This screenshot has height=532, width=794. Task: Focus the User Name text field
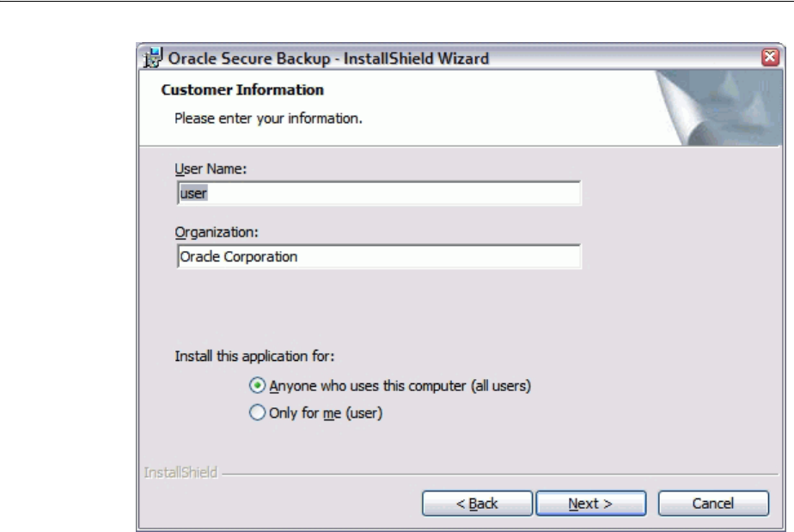(x=378, y=193)
